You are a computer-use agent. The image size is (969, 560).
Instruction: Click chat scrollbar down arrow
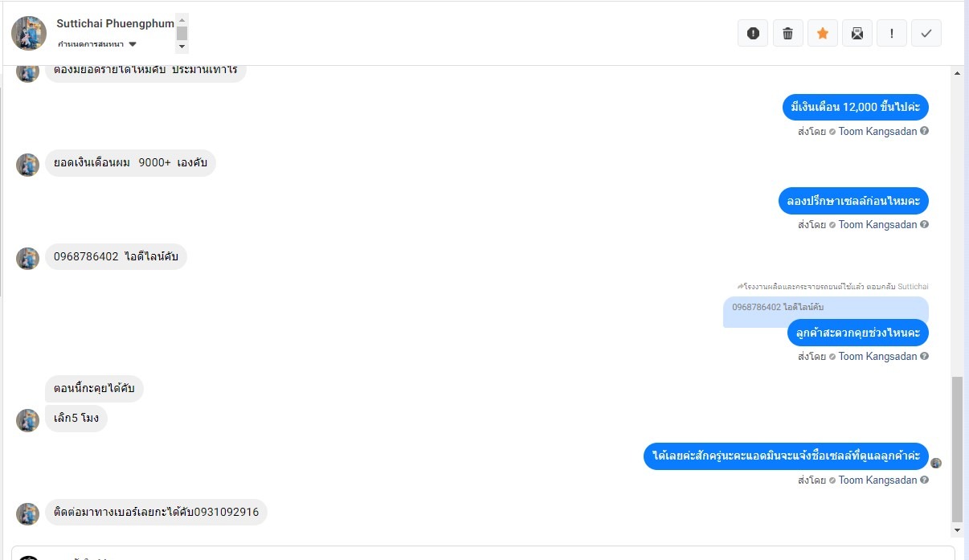coord(957,531)
